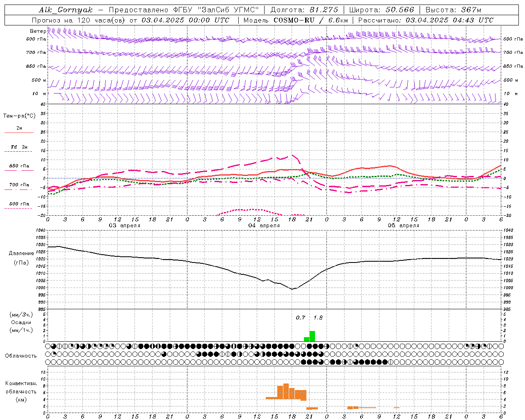The image size is (525, 420).
Task: Click the "850 гПа" temperature legend entry
Action: click(19, 166)
